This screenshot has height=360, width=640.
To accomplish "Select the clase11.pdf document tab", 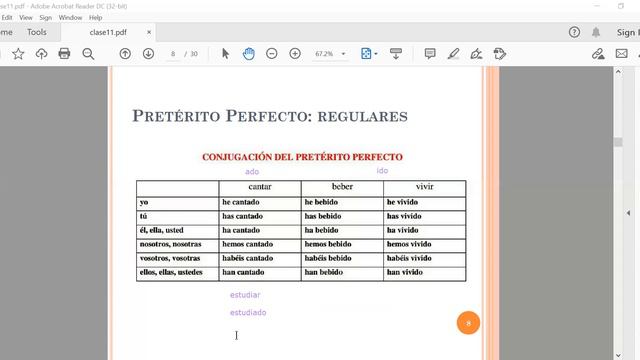I will point(108,32).
